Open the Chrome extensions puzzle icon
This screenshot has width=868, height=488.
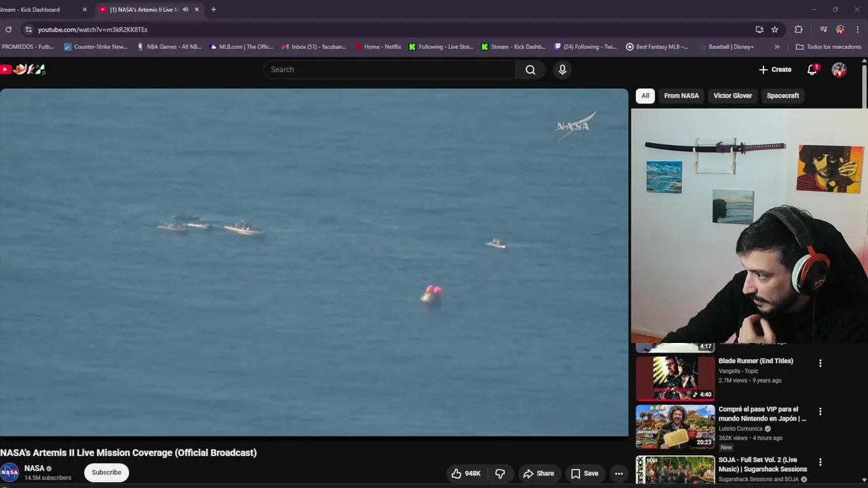point(799,29)
